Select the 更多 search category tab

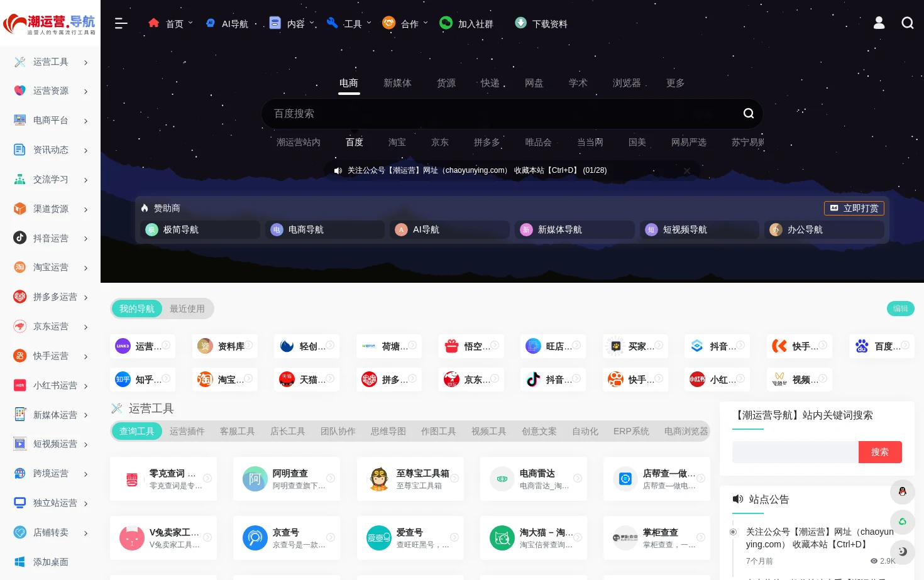(675, 83)
